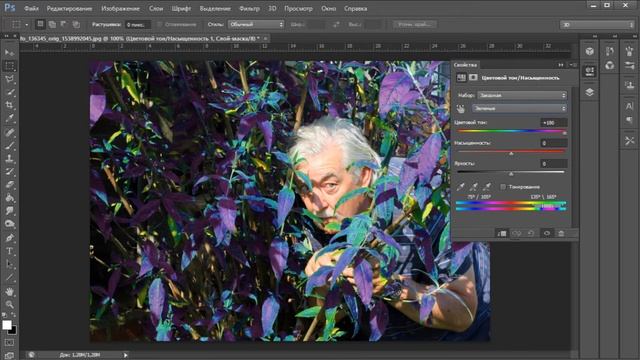Screen dimensions: 640x360
Task: Select the Clone Stamp tool
Action: 9,158
